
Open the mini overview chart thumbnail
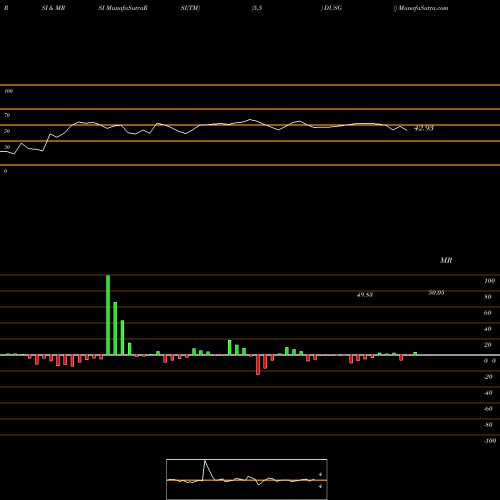[x=247, y=479]
